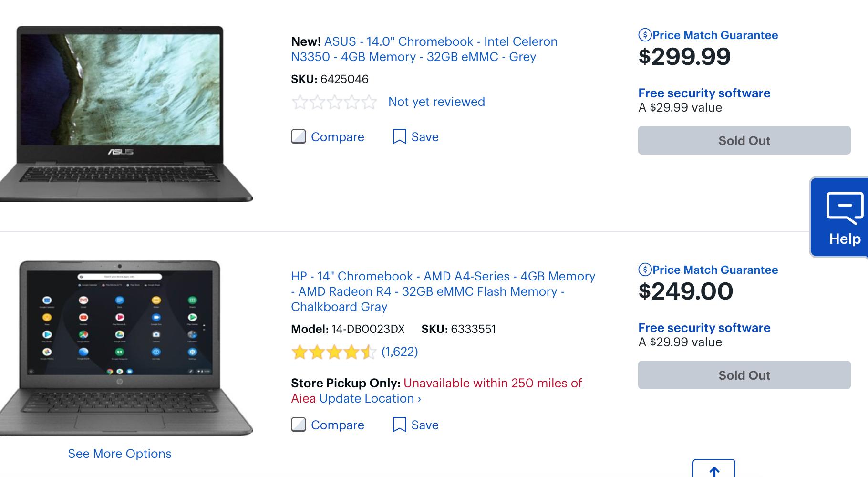Viewport: 868px width, 477px height.
Task: Check the Compare box for HP Chromebook
Action: 299,425
